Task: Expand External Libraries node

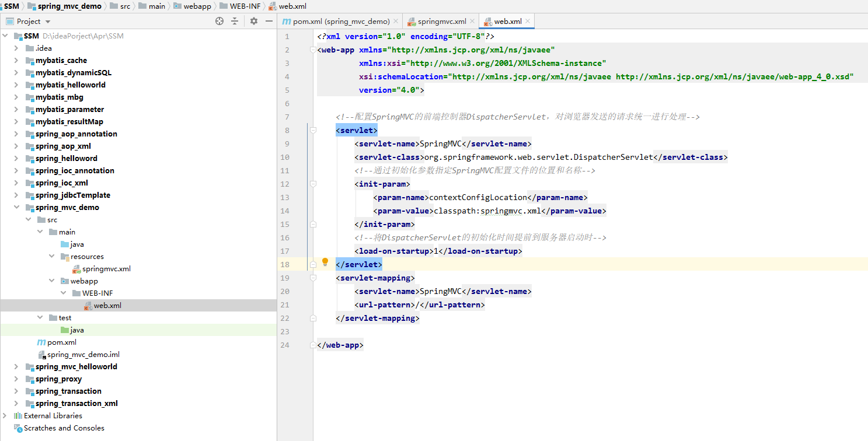Action: (x=5, y=416)
